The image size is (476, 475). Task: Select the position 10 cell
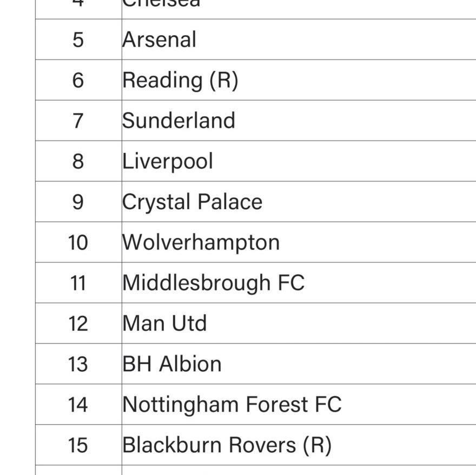click(x=78, y=242)
